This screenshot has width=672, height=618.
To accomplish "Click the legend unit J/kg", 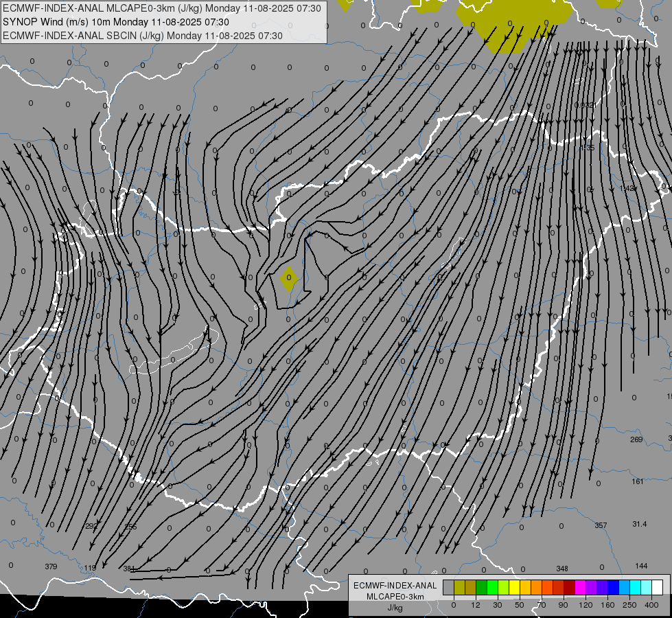I will (x=395, y=608).
